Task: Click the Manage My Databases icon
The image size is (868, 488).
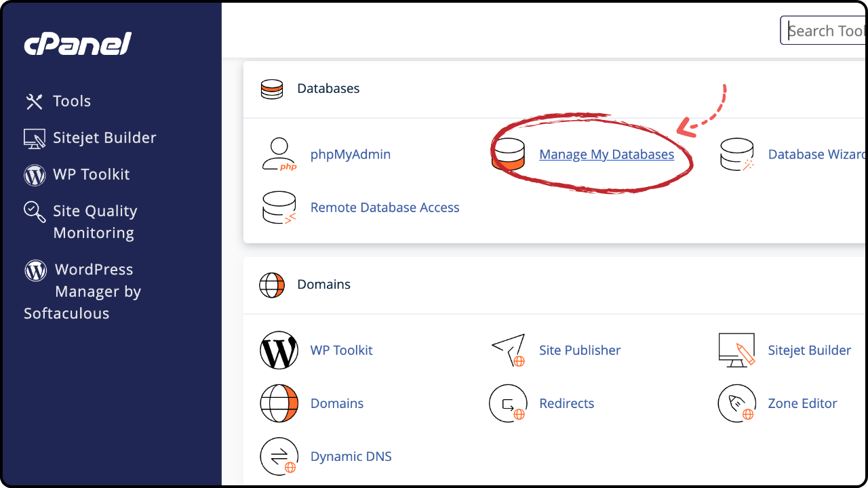Action: click(509, 155)
